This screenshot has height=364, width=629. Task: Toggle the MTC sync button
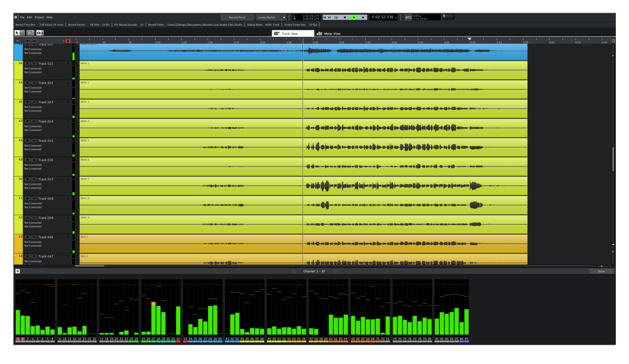(x=408, y=17)
